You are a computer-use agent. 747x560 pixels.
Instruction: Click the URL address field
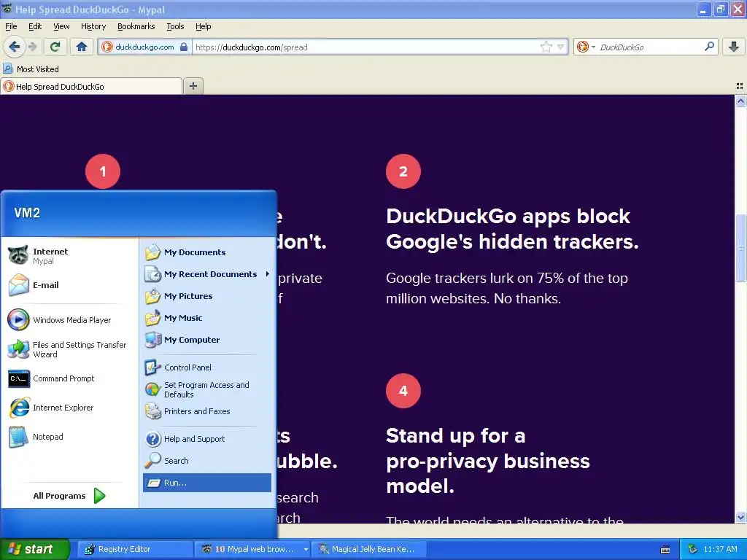pyautogui.click(x=365, y=47)
